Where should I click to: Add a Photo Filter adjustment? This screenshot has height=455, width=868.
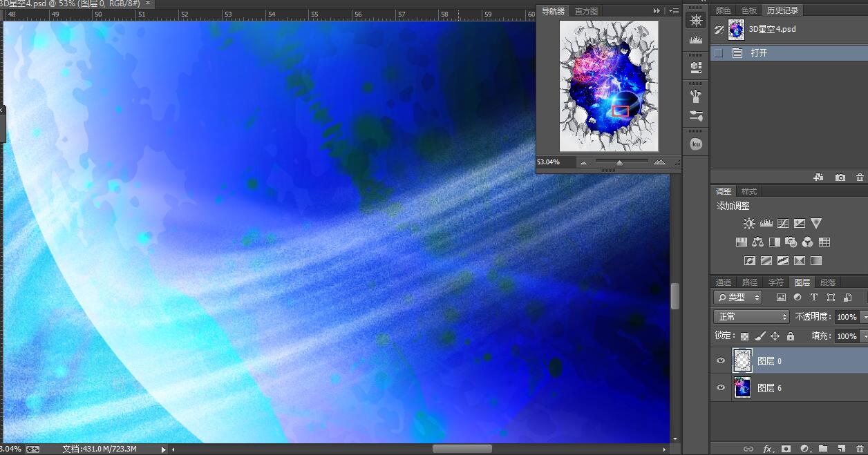pyautogui.click(x=791, y=242)
